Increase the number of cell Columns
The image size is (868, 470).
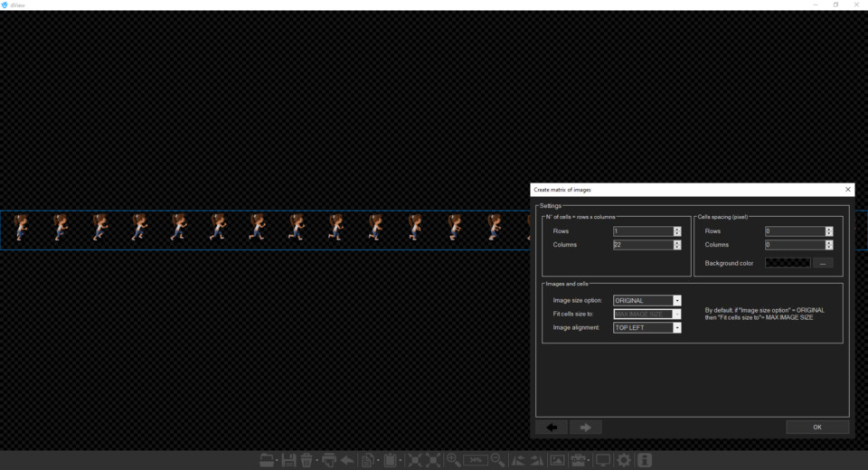(x=677, y=242)
